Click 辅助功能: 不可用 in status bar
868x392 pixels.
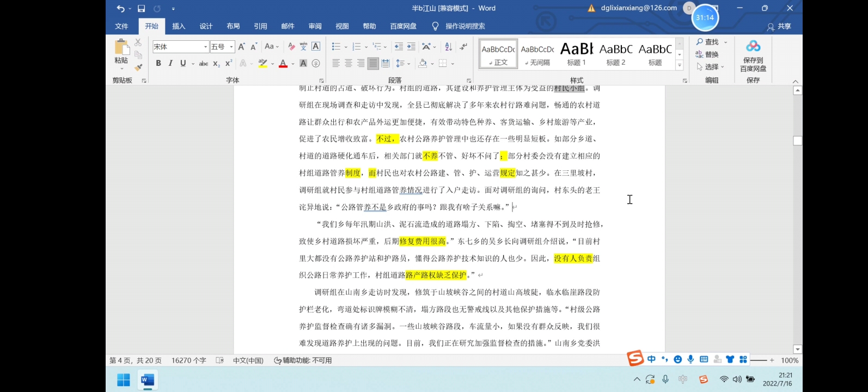pyautogui.click(x=303, y=360)
